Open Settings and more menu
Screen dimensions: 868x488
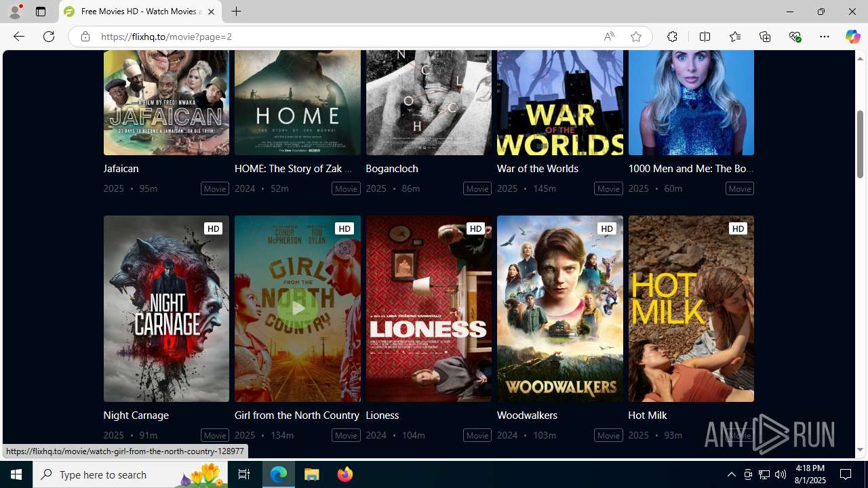pos(825,37)
